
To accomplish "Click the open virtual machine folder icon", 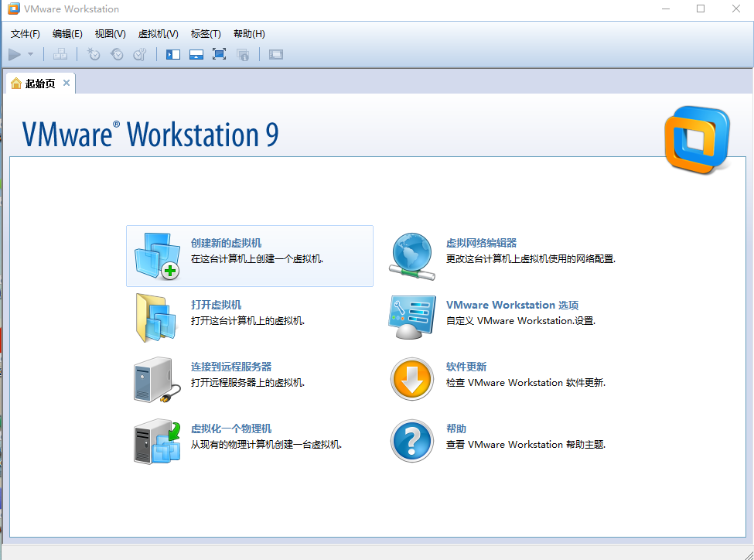I will coord(156,318).
